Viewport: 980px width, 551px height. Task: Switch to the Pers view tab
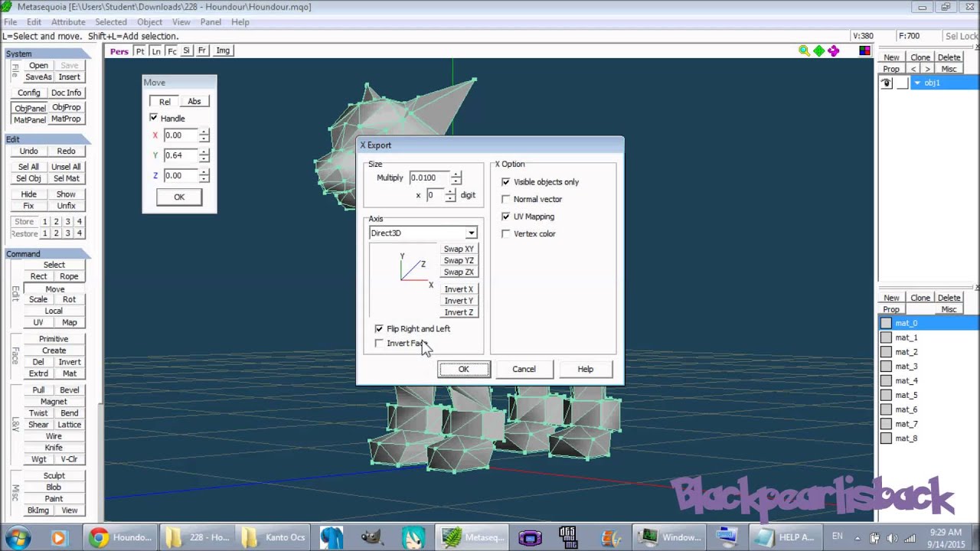119,51
